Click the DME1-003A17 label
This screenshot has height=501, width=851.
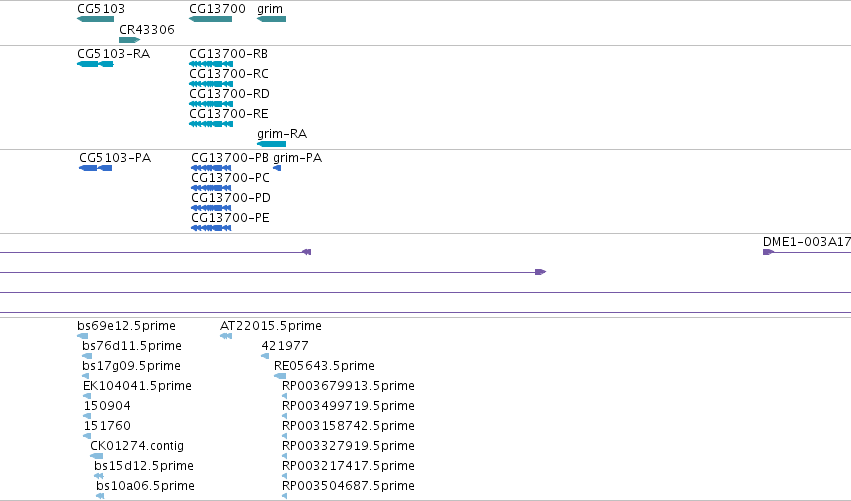[x=806, y=242]
